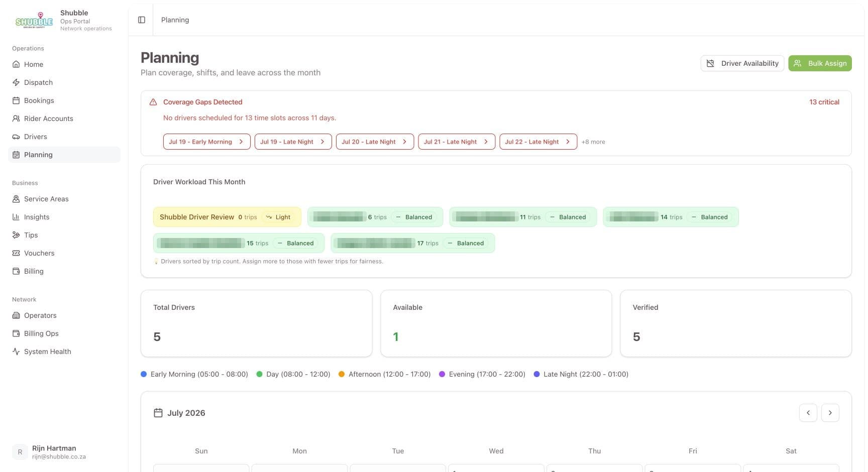The height and width of the screenshot is (472, 868).
Task: Click the Drivers car icon
Action: coord(16,137)
